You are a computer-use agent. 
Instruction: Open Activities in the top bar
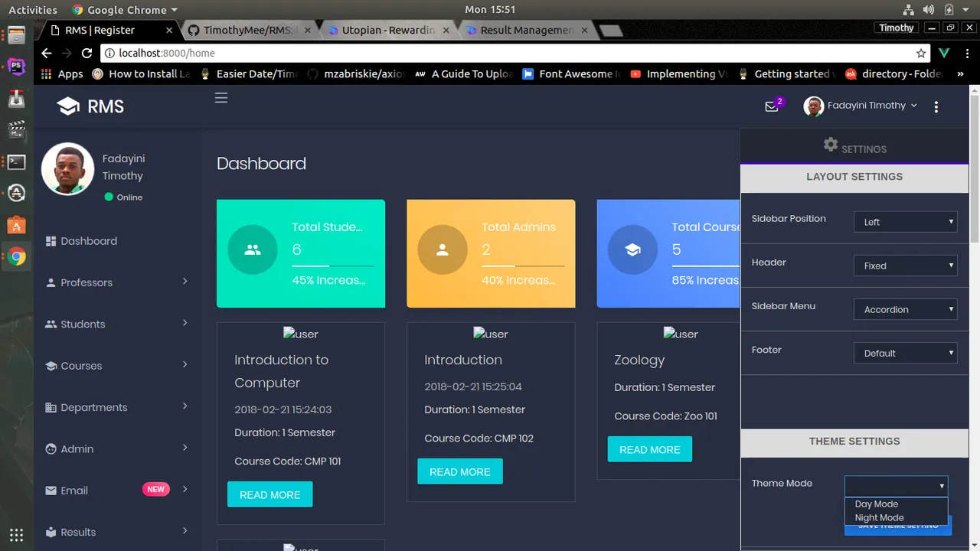[x=33, y=10]
